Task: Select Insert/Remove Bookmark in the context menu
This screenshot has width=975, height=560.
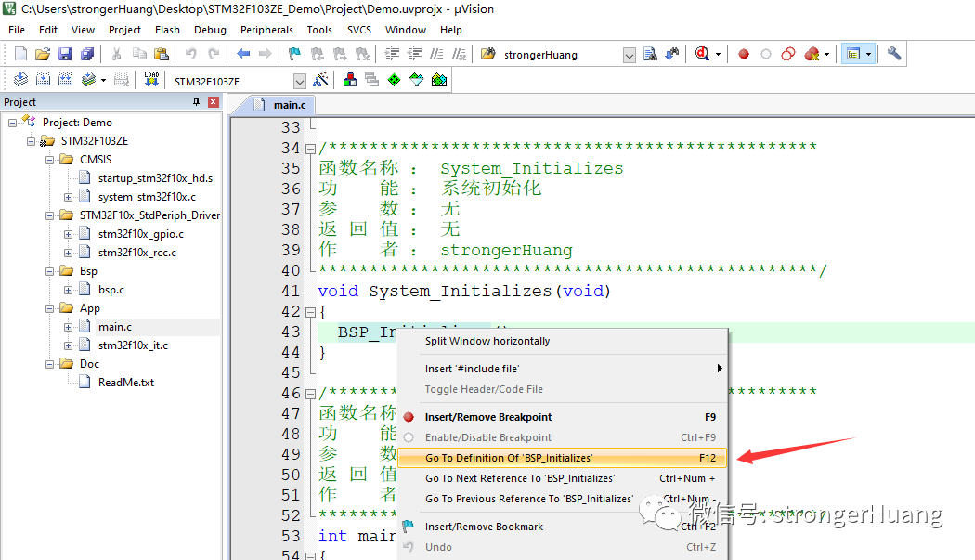Action: click(x=562, y=527)
